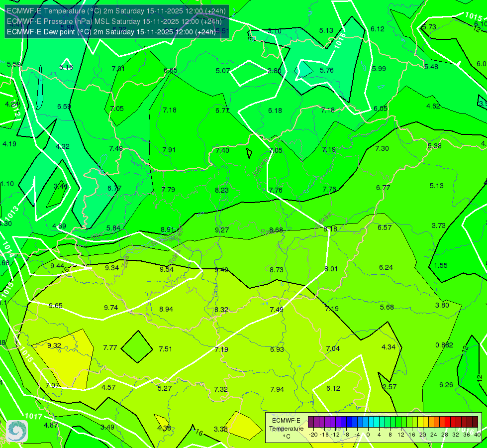Click the dew point value 8.32

coord(221,310)
